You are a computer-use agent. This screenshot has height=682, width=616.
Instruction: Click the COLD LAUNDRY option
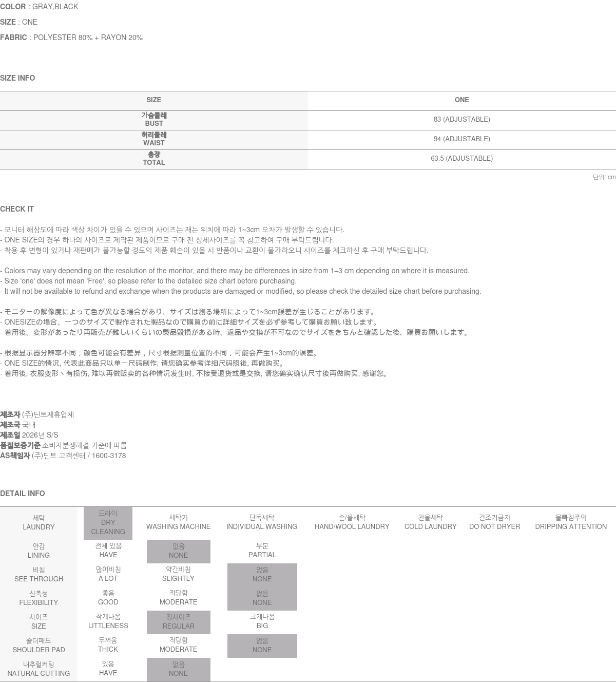[x=430, y=522]
